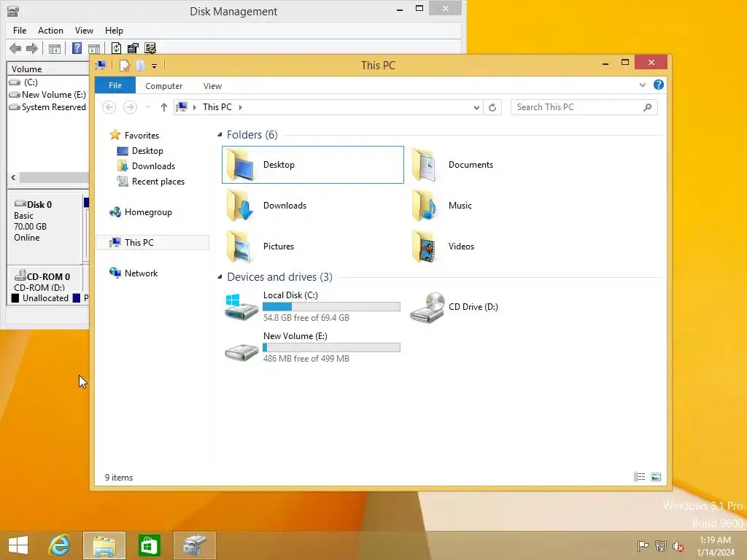Select Favorites in navigation pane

click(x=134, y=135)
